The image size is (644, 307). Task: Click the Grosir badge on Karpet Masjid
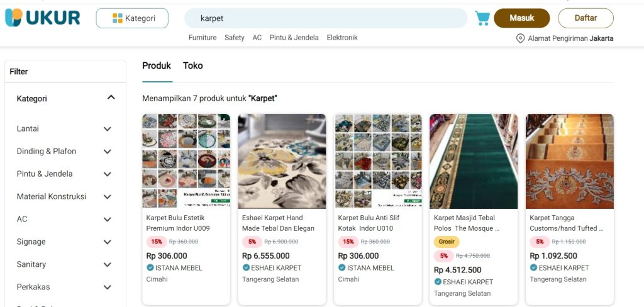[447, 242]
